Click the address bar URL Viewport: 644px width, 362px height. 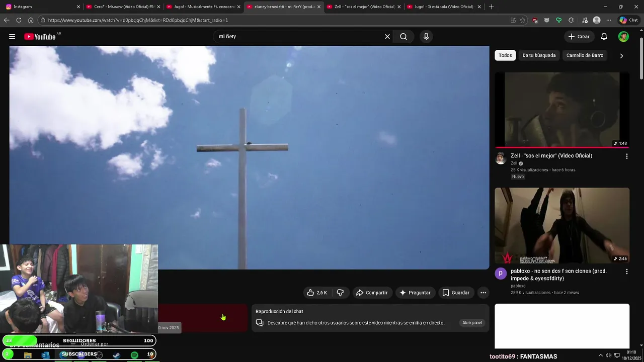138,20
